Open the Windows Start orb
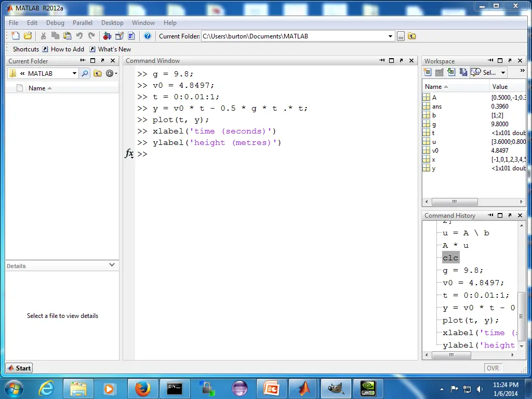Image resolution: width=532 pixels, height=399 pixels. [13, 389]
